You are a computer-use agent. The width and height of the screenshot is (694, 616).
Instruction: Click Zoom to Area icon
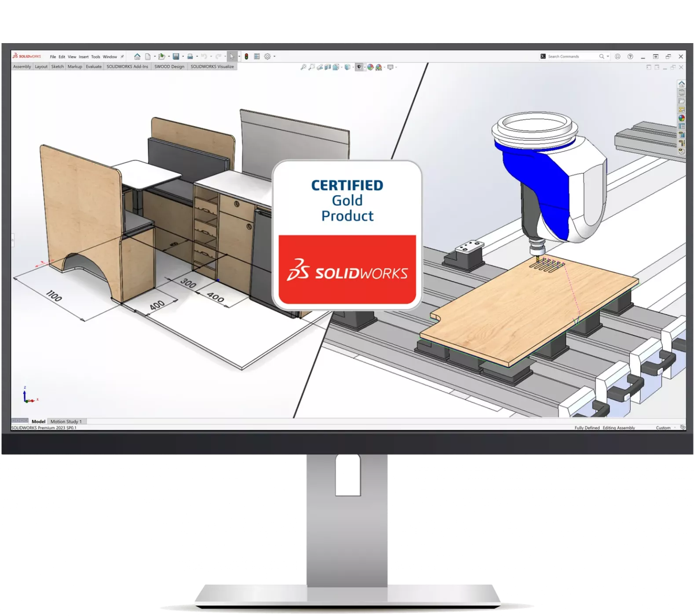coord(312,67)
